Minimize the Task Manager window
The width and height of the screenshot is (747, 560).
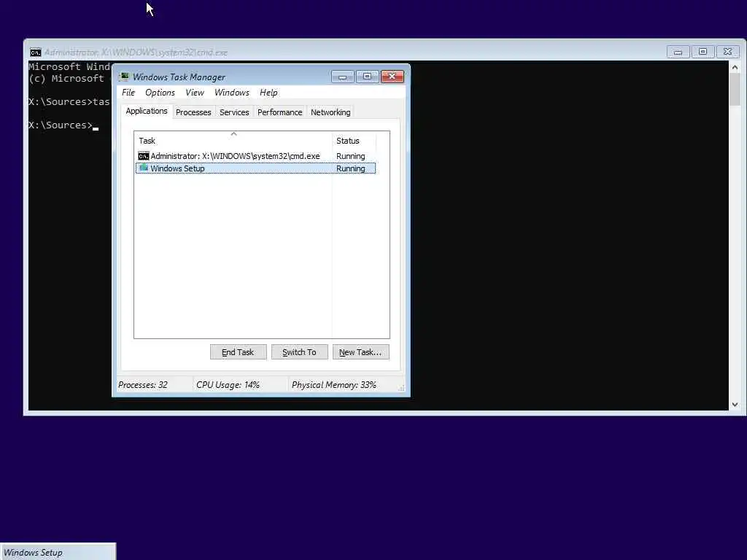343,77
